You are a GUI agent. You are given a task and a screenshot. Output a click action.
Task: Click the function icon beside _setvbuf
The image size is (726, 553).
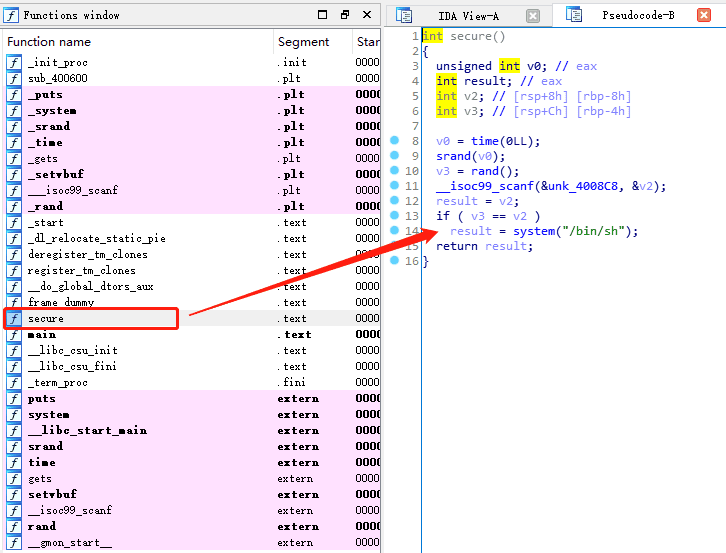tap(14, 174)
